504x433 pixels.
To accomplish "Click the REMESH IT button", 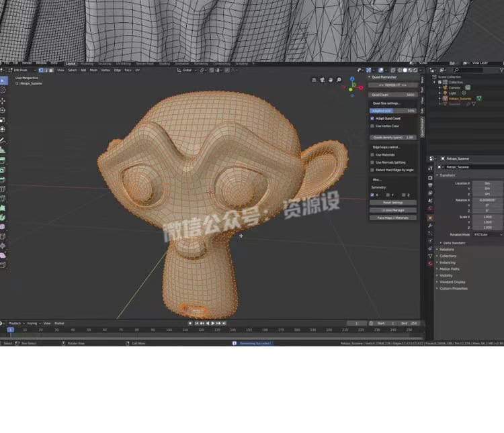I will point(393,85).
